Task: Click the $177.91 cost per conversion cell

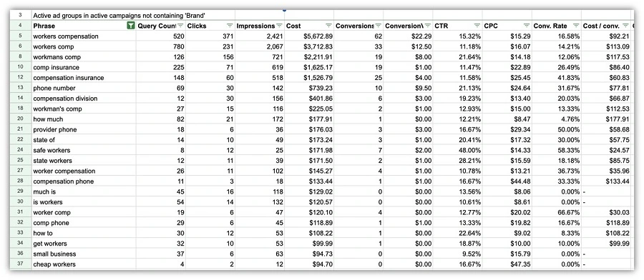Action: [606, 119]
